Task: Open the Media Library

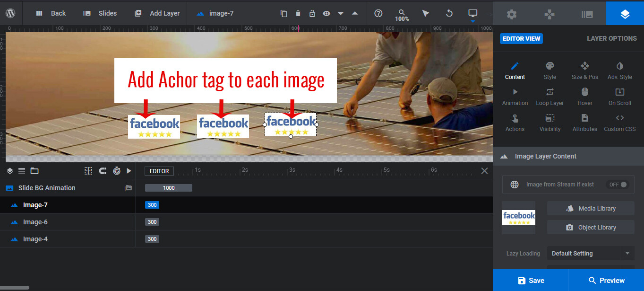Action: click(590, 208)
